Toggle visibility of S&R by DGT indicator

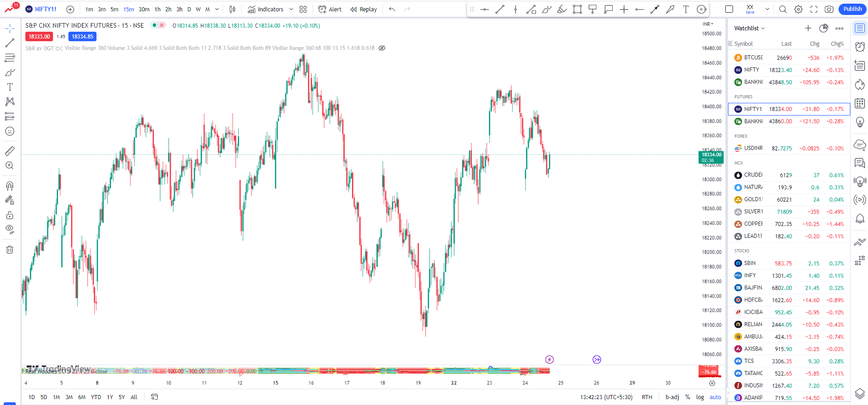point(382,48)
